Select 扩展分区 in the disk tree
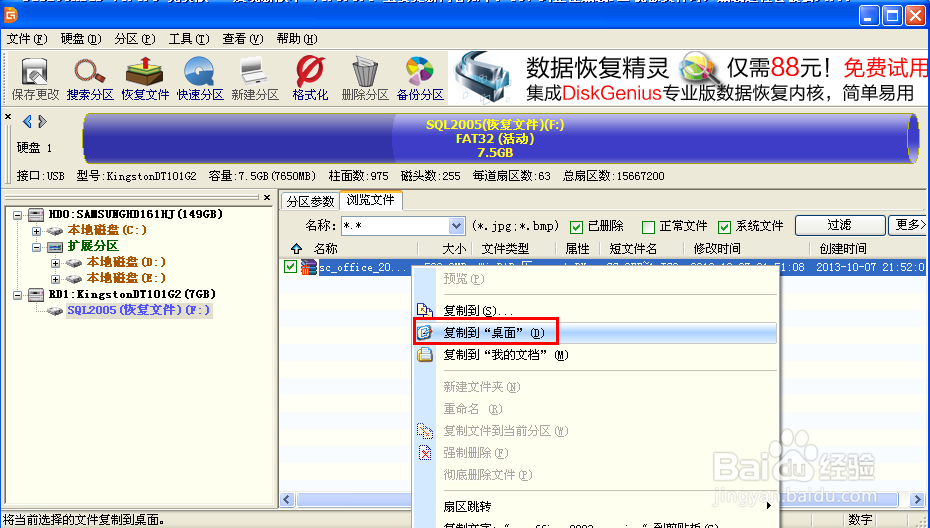Image resolution: width=930 pixels, height=528 pixels. (x=93, y=246)
